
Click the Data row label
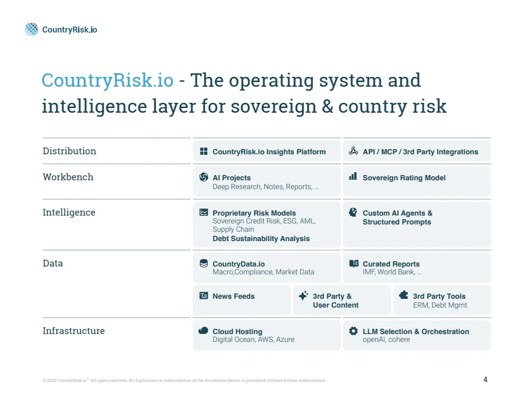tap(52, 263)
